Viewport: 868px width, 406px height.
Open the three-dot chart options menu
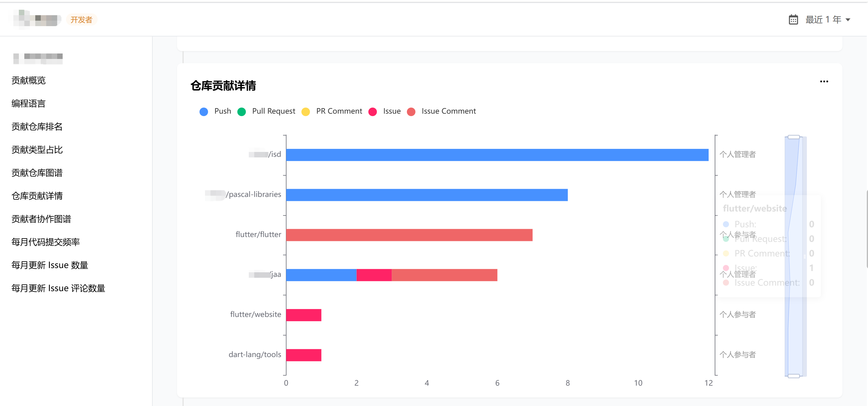[x=824, y=82]
